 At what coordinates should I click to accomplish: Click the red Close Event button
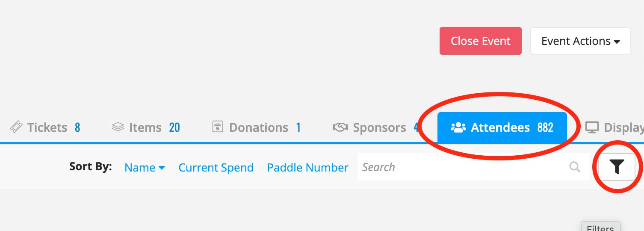coord(480,41)
